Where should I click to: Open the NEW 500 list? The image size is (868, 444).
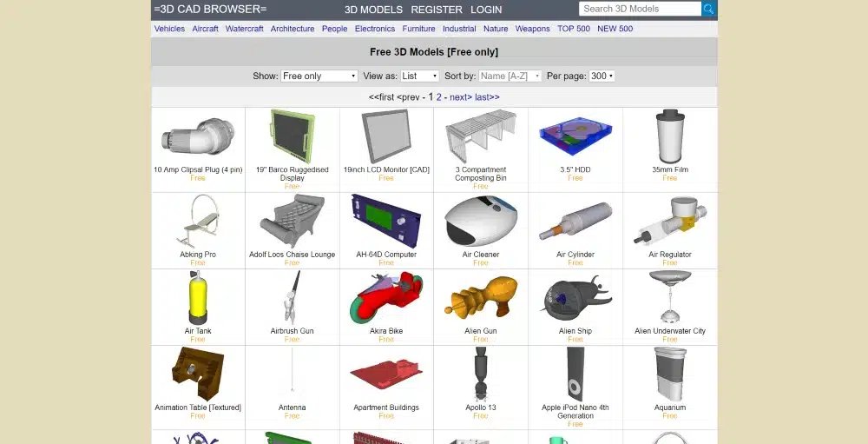pyautogui.click(x=615, y=29)
